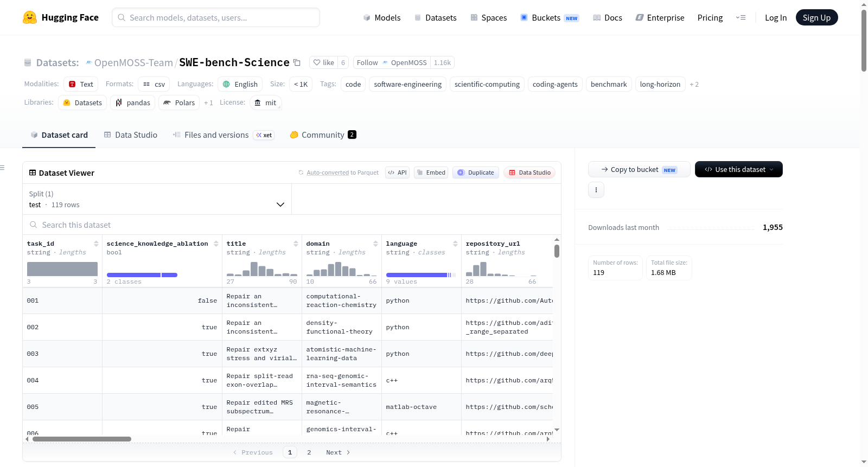The width and height of the screenshot is (868, 467).
Task: Sort the title column
Action: click(296, 244)
